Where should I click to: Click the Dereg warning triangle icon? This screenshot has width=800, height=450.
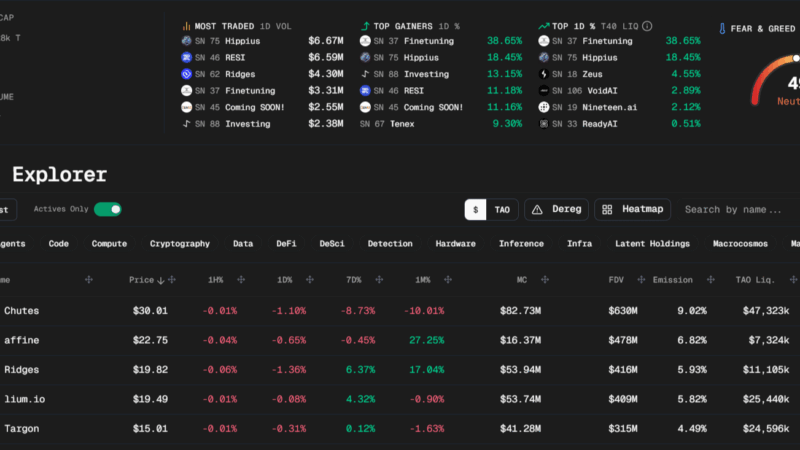[537, 210]
